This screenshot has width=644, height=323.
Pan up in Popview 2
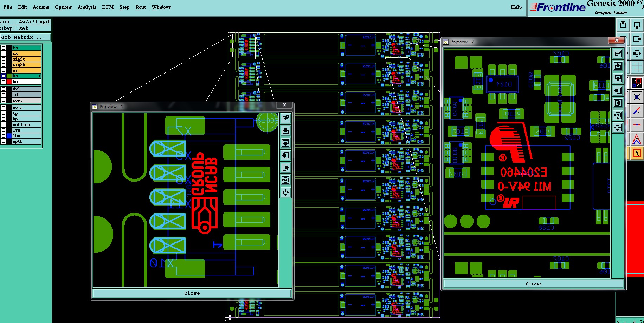(618, 66)
